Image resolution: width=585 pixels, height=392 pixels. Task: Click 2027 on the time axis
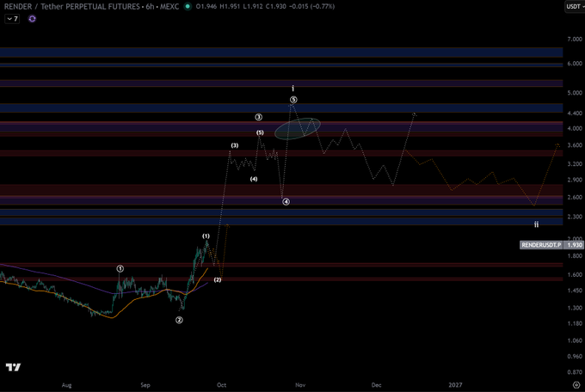455,385
